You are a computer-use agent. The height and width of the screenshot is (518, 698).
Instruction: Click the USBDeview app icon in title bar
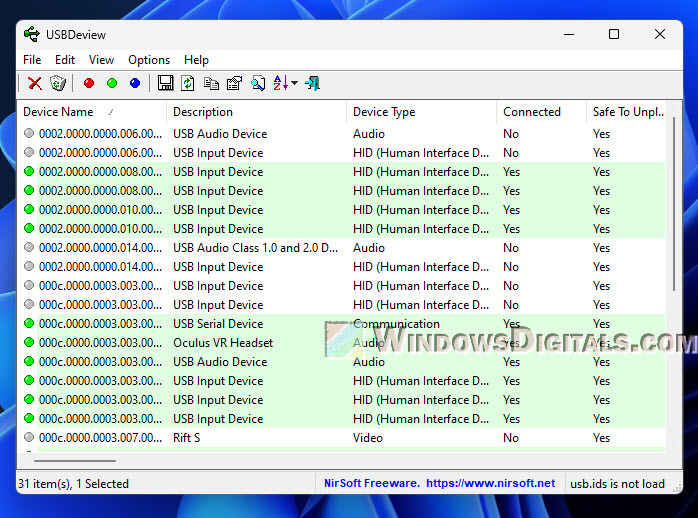coord(32,35)
